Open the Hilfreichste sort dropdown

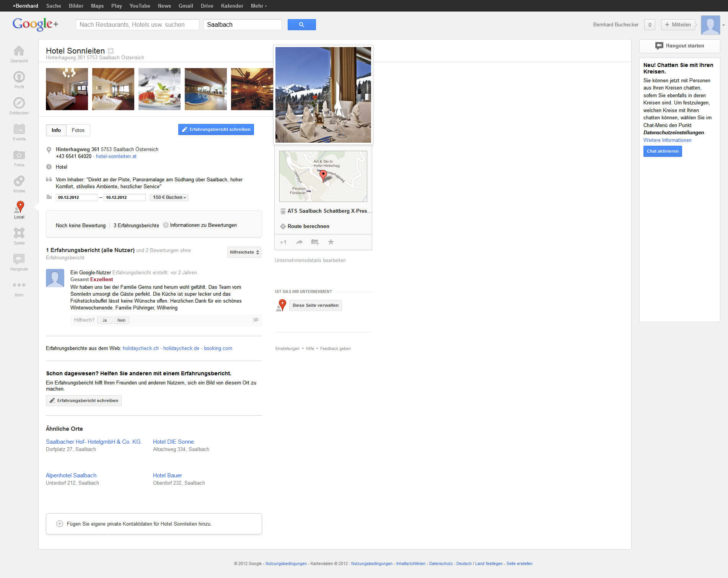[x=244, y=252]
